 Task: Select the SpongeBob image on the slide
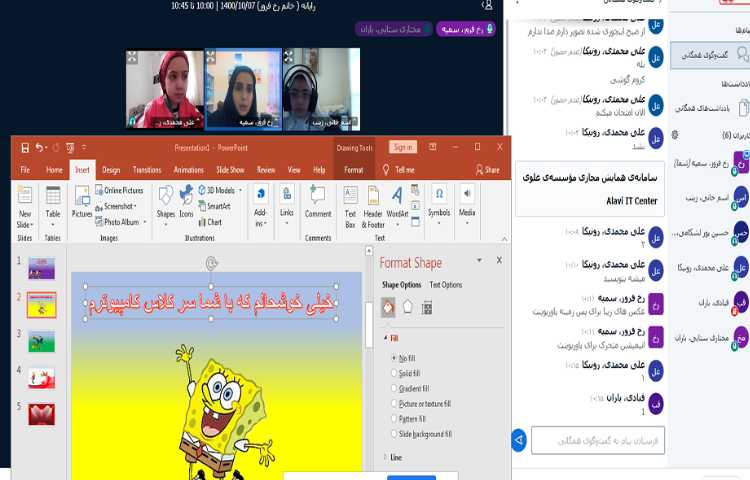(225, 411)
